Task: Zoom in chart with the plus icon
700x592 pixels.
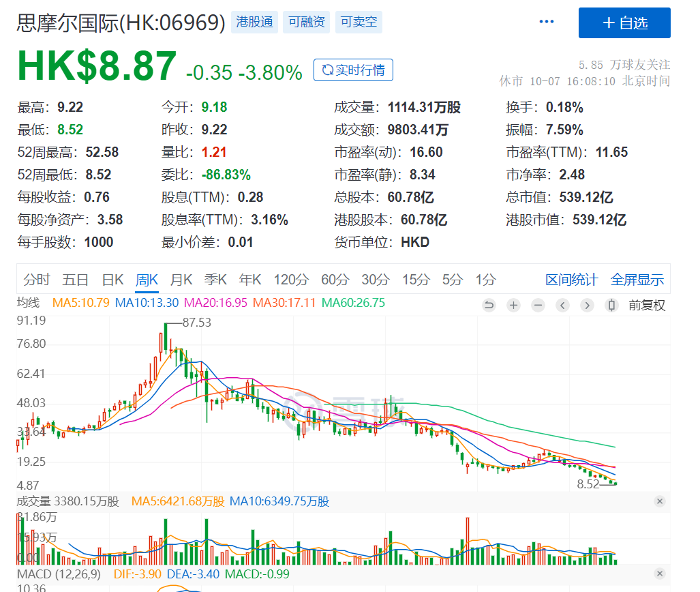Action: [x=514, y=305]
